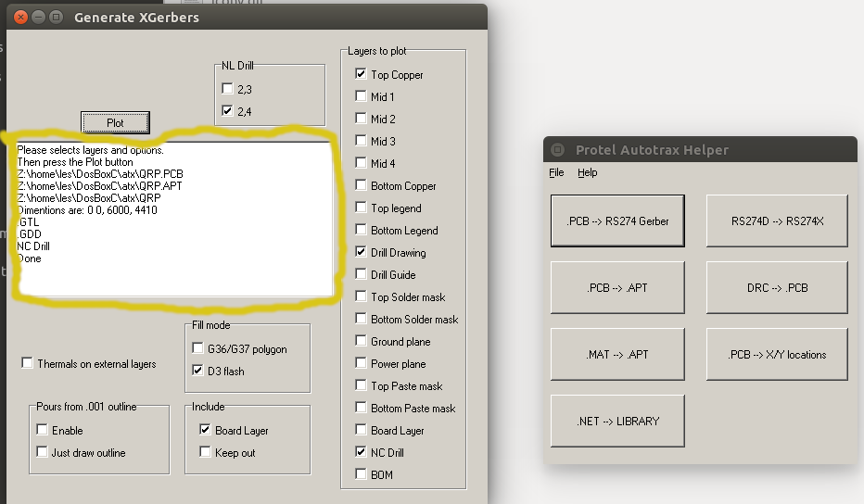Image resolution: width=864 pixels, height=504 pixels.
Task: Click DRC --> .PCB button
Action: pyautogui.click(x=777, y=287)
